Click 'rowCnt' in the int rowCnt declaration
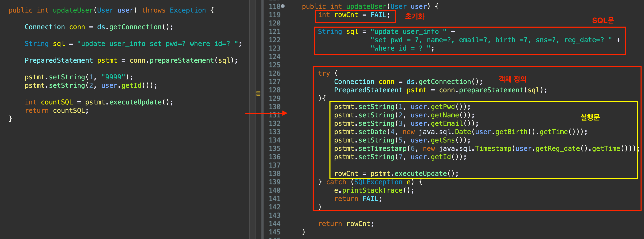Screen dimensions: 644x239 coord(346,15)
